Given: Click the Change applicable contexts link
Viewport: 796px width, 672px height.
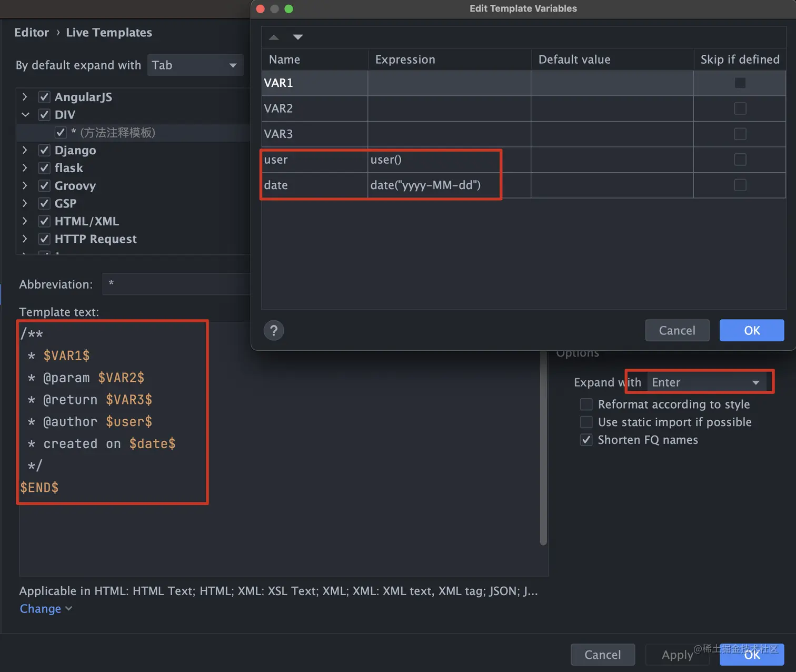Looking at the screenshot, I should pos(45,609).
